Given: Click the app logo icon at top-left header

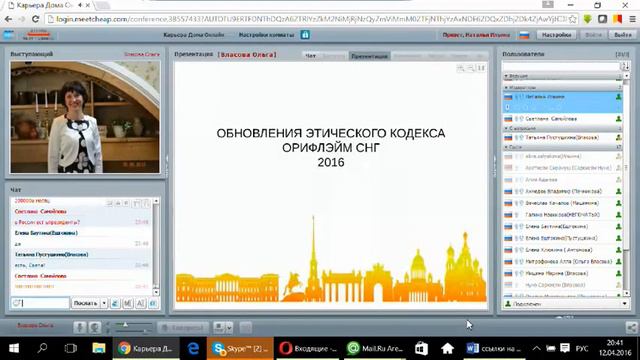Looking at the screenshot, I should (x=9, y=35).
